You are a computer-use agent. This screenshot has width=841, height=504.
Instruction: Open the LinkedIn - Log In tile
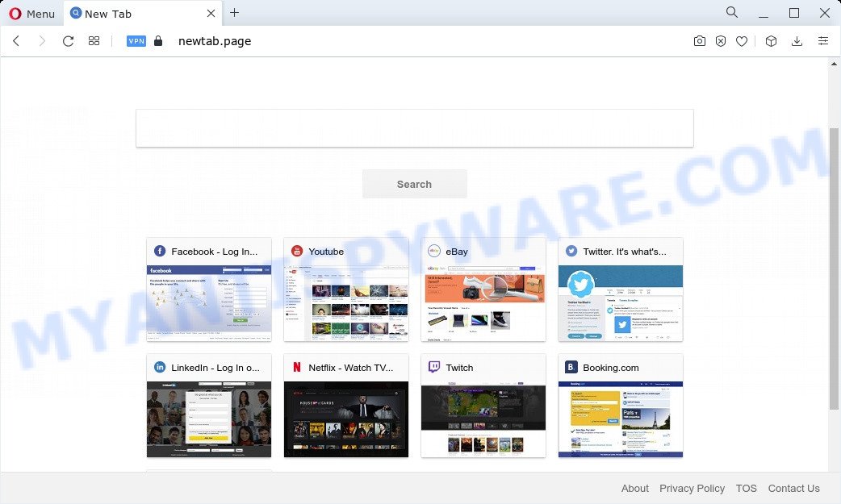click(x=209, y=406)
